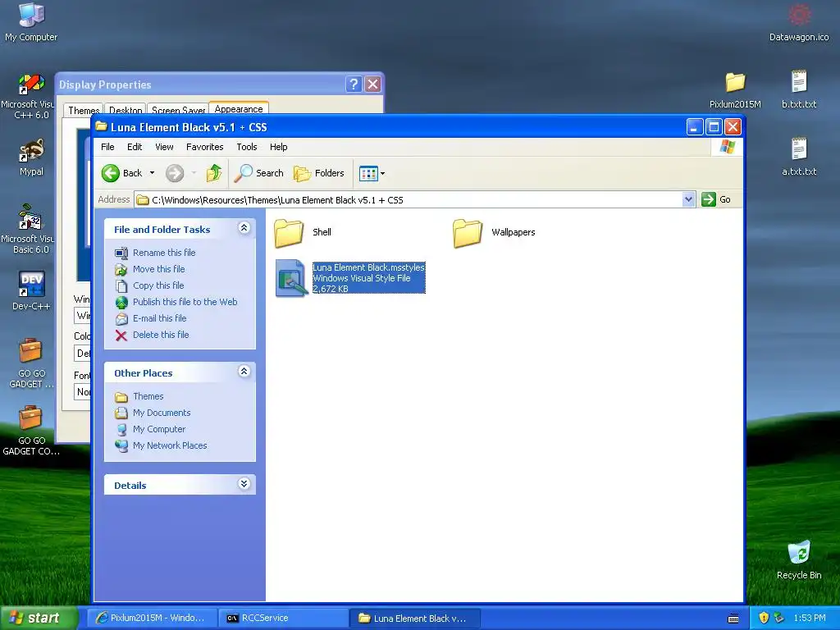Click the Move this file icon
This screenshot has height=630, width=840.
pyautogui.click(x=121, y=269)
